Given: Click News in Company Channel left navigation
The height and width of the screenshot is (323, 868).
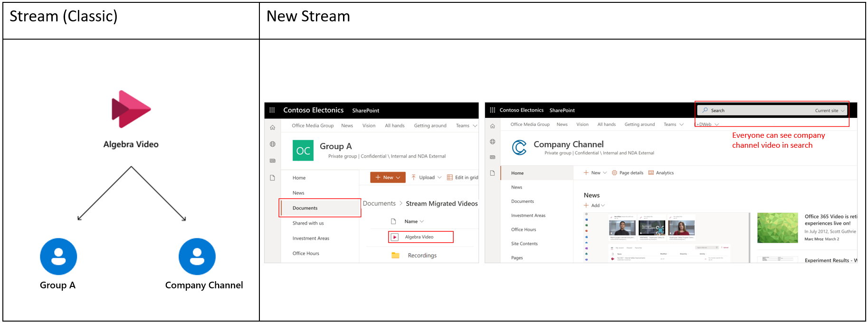Looking at the screenshot, I should click(x=516, y=187).
